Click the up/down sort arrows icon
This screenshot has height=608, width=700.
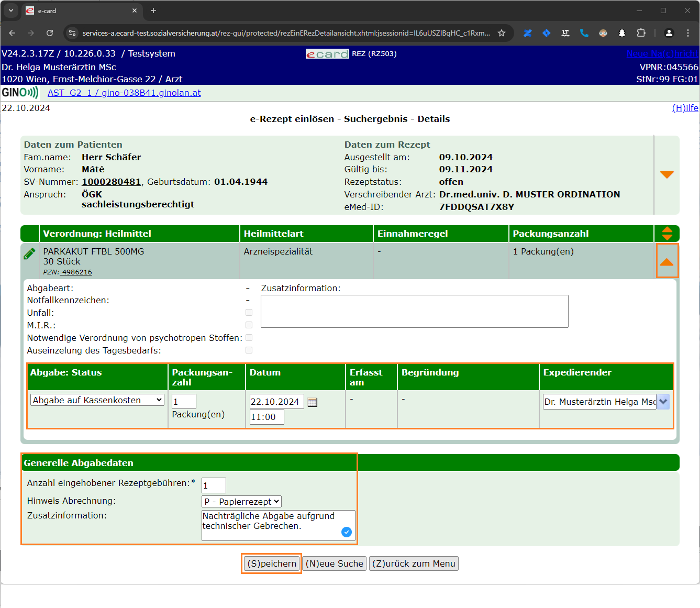[x=667, y=234]
